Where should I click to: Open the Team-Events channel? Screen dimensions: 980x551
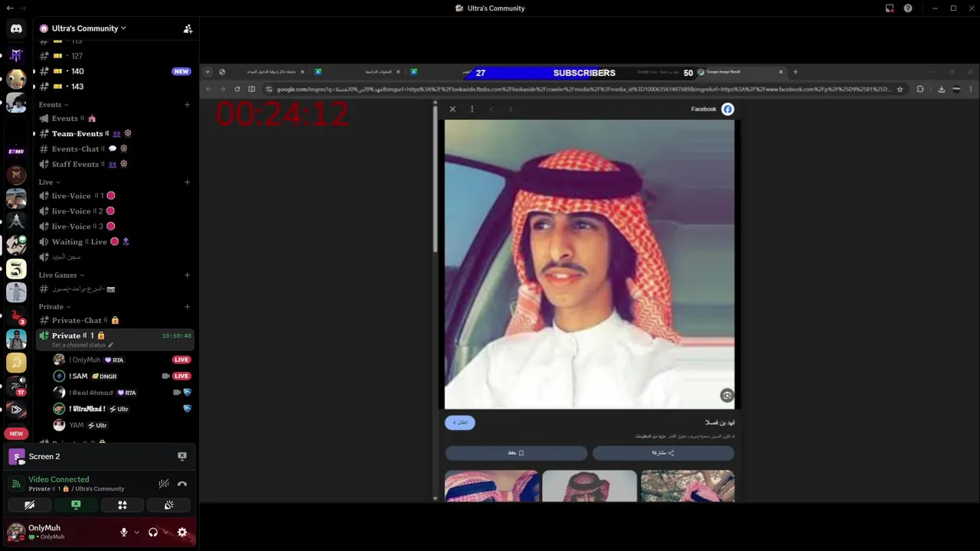click(x=114, y=134)
